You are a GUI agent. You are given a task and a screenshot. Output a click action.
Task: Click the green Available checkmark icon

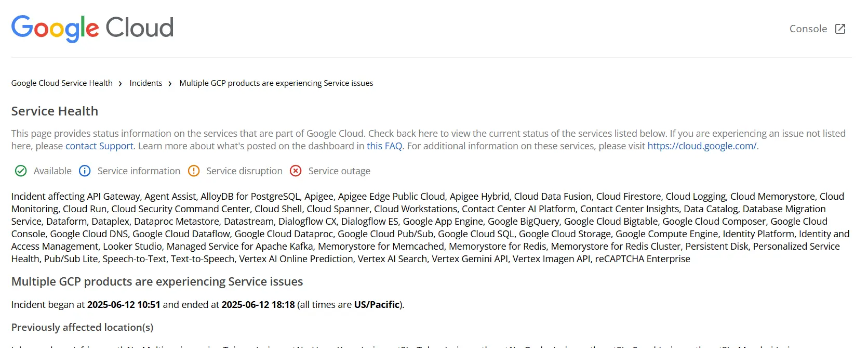[21, 171]
